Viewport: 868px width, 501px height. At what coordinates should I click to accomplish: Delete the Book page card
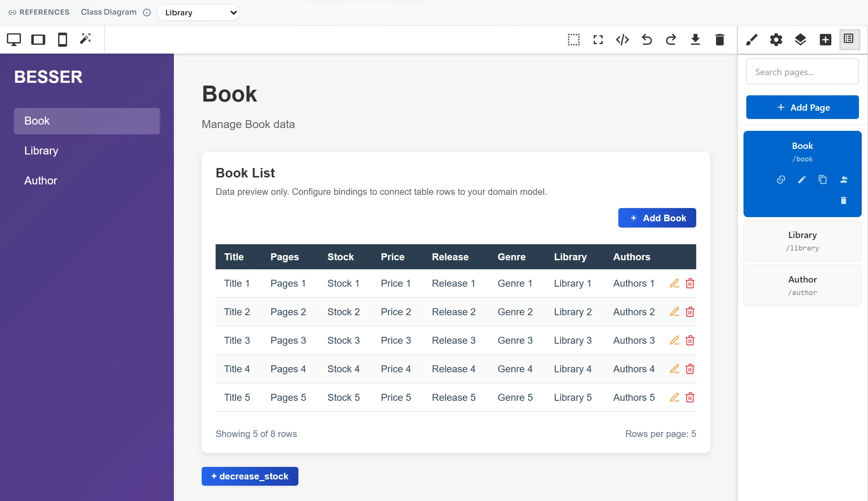[843, 200]
